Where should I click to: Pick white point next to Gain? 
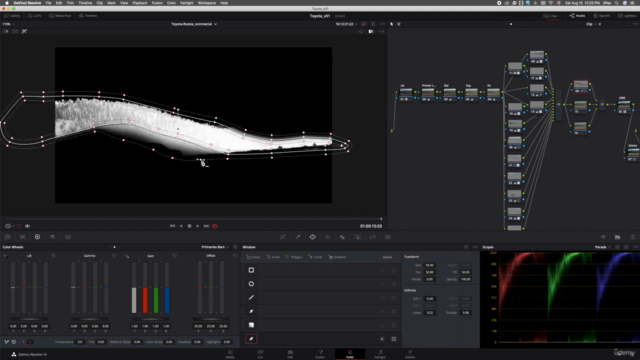[127, 256]
